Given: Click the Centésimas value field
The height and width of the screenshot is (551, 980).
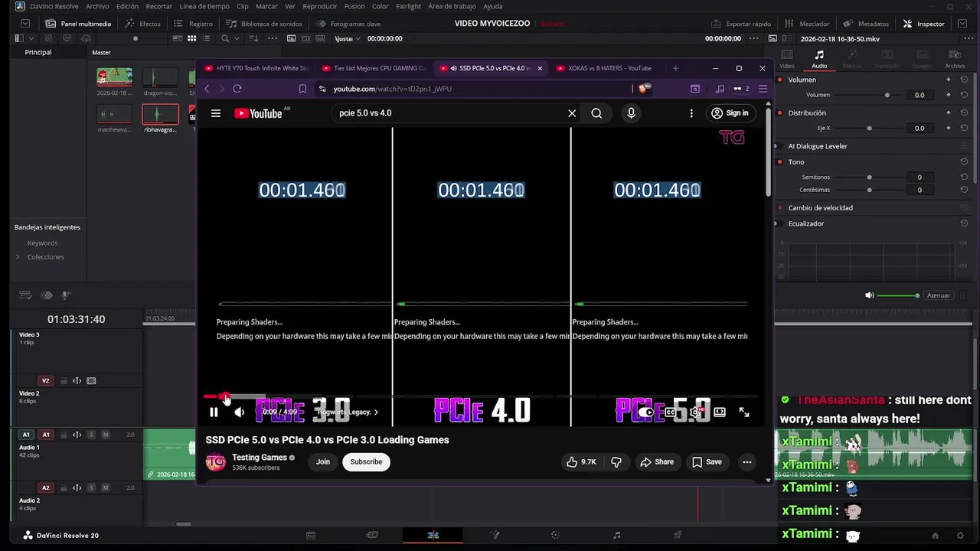Looking at the screenshot, I should pyautogui.click(x=920, y=190).
